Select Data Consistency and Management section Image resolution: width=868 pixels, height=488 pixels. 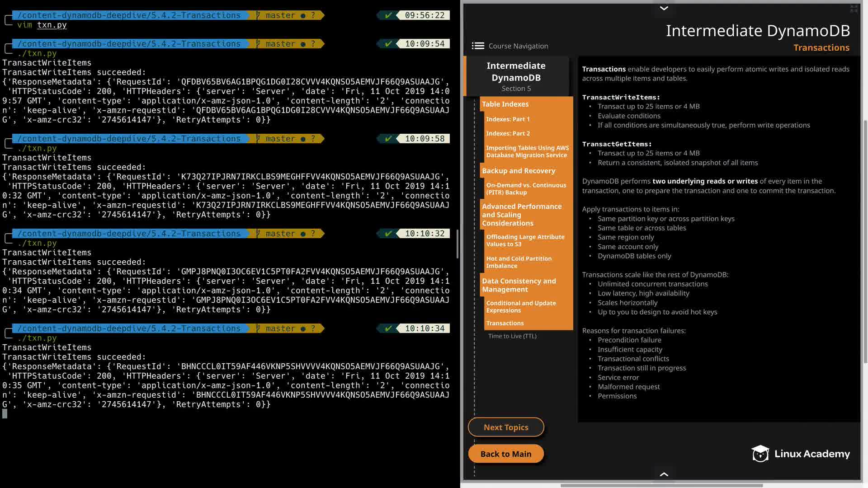519,285
